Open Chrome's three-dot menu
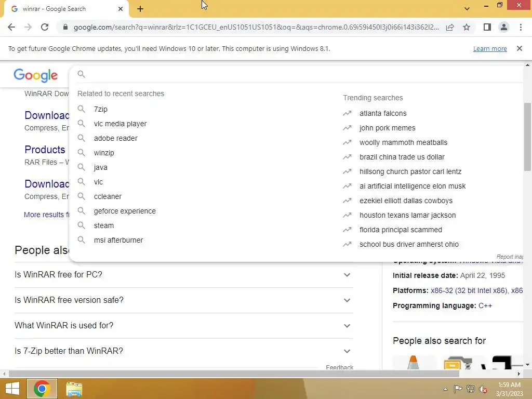This screenshot has width=532, height=399. [521, 27]
